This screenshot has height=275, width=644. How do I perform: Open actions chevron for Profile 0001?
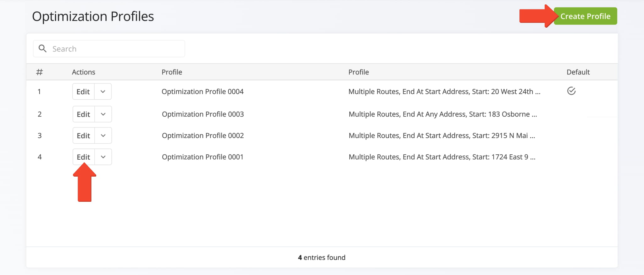pos(103,157)
